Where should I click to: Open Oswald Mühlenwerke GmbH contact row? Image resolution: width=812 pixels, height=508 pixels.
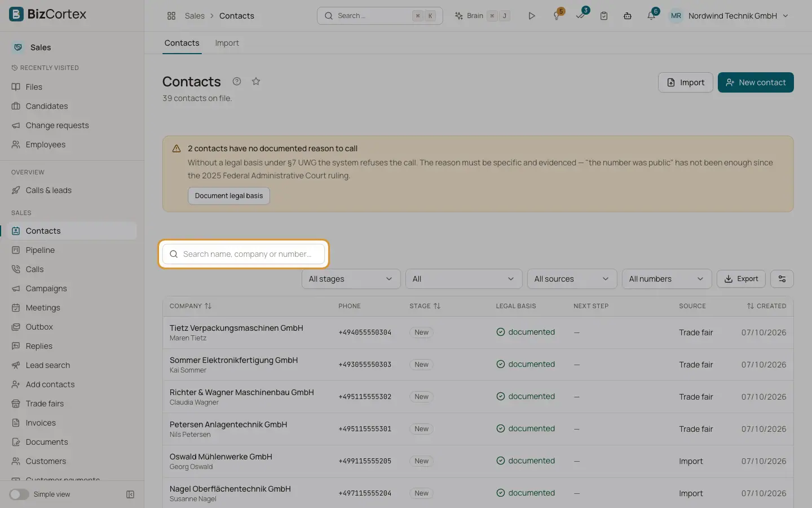coord(478,461)
